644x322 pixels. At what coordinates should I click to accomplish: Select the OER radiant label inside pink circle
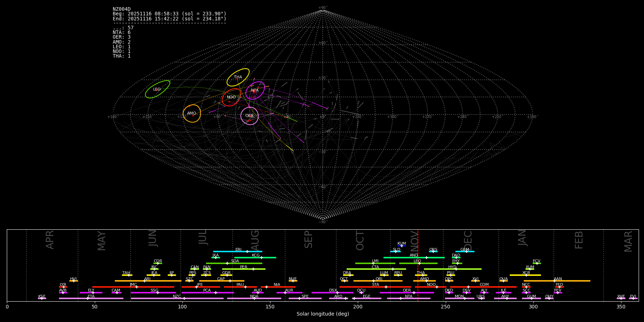point(249,116)
